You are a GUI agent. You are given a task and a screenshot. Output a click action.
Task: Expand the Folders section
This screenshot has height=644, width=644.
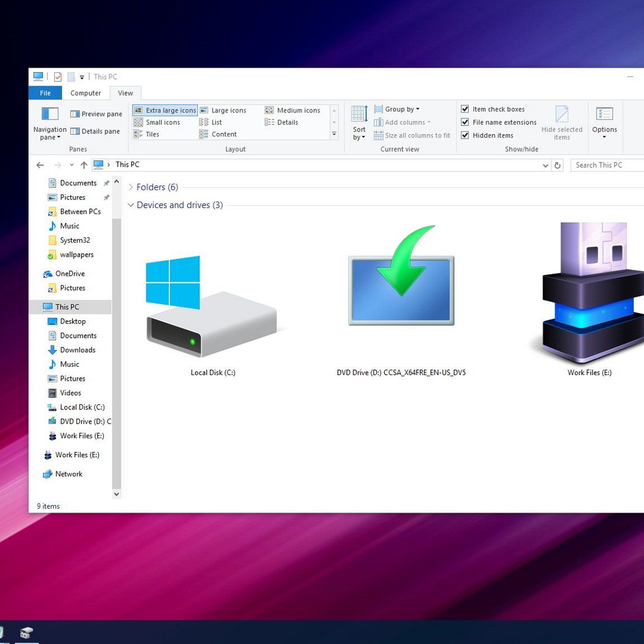[131, 187]
